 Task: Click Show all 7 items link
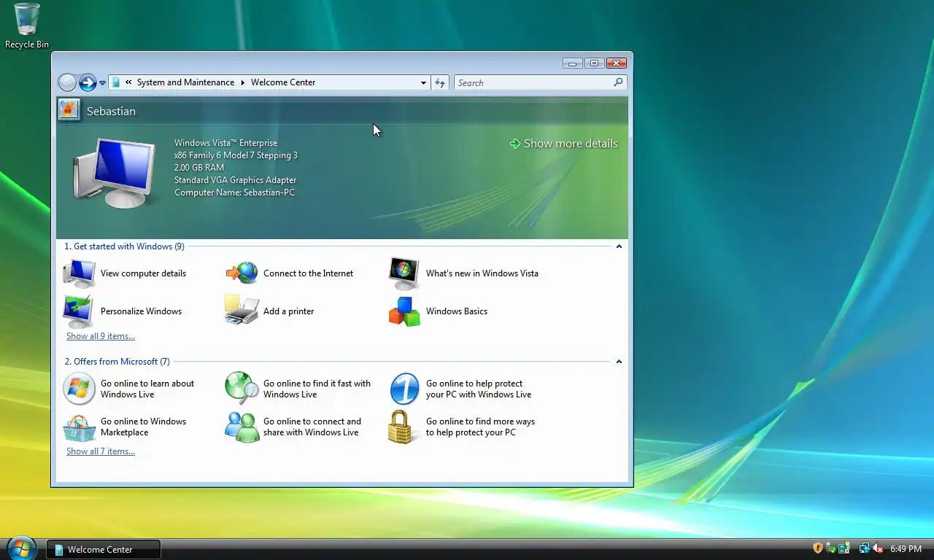tap(101, 451)
